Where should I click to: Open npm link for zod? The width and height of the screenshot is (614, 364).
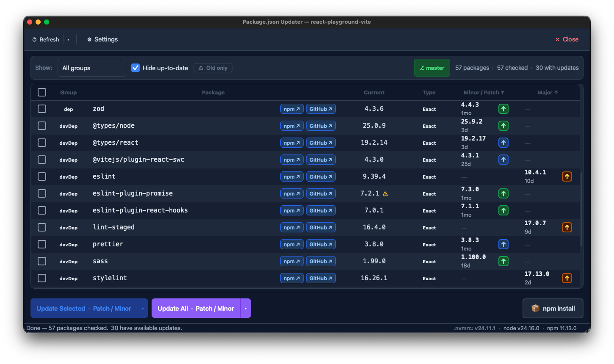click(292, 109)
